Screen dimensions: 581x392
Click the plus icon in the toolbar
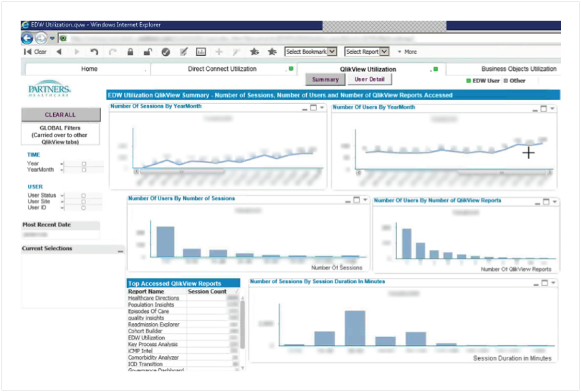219,52
